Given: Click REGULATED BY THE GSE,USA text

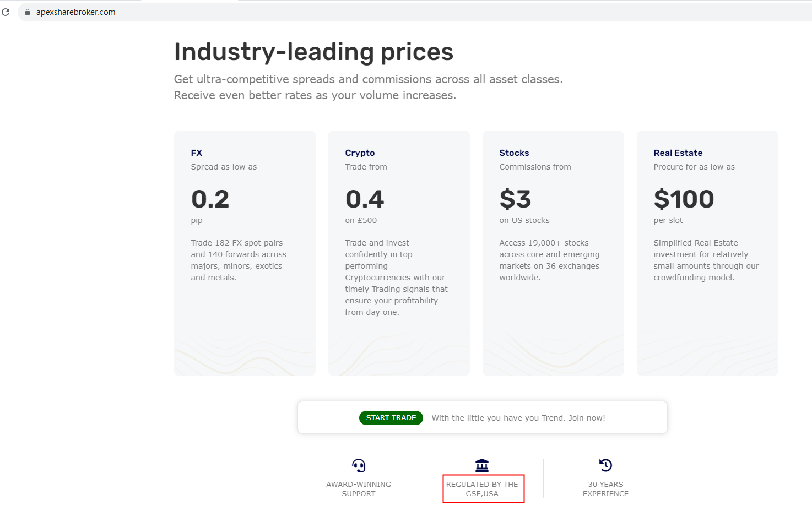Looking at the screenshot, I should (x=482, y=489).
